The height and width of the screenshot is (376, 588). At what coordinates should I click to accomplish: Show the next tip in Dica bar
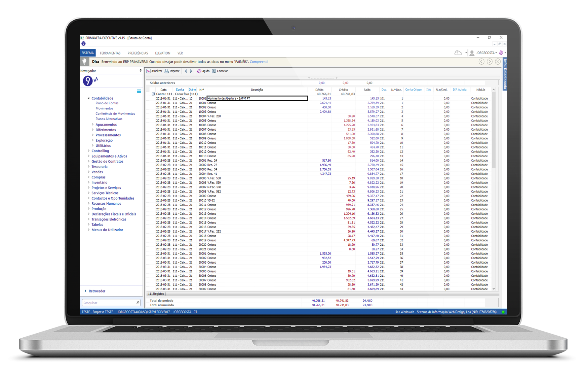pos(489,62)
